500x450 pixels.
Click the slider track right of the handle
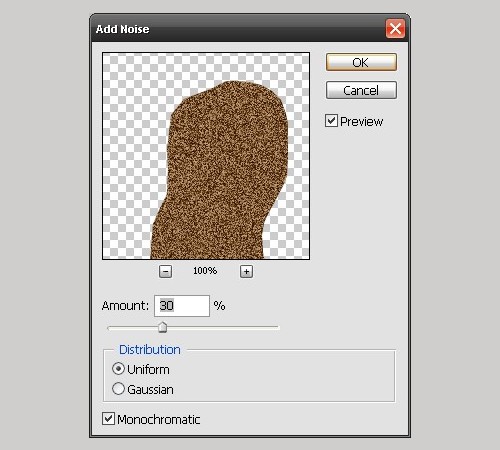click(x=223, y=328)
